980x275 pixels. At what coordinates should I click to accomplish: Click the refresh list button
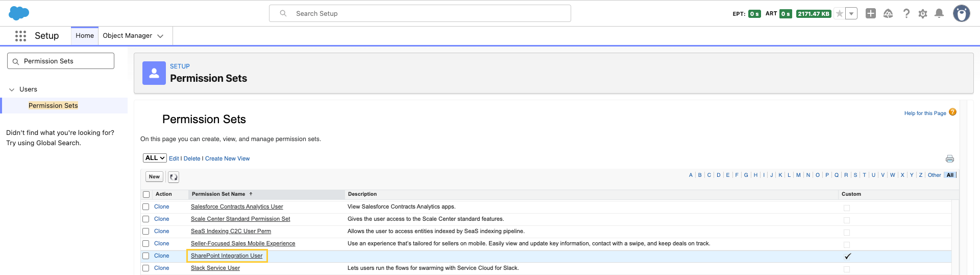(174, 177)
